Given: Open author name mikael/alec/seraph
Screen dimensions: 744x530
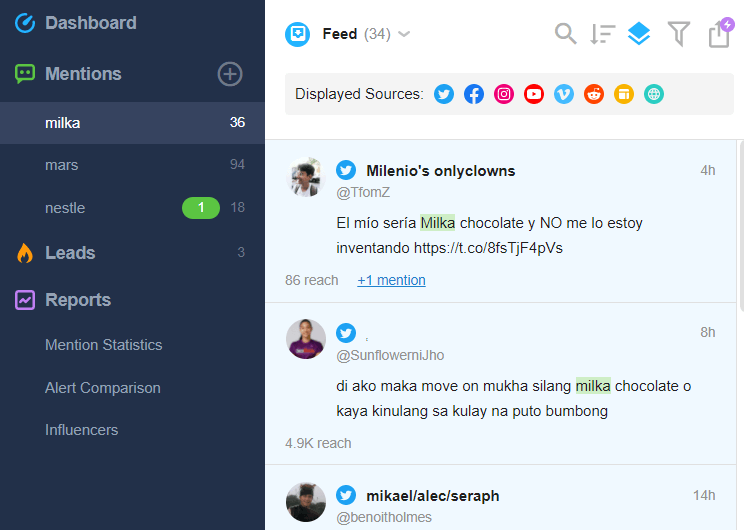Looking at the screenshot, I should [432, 496].
